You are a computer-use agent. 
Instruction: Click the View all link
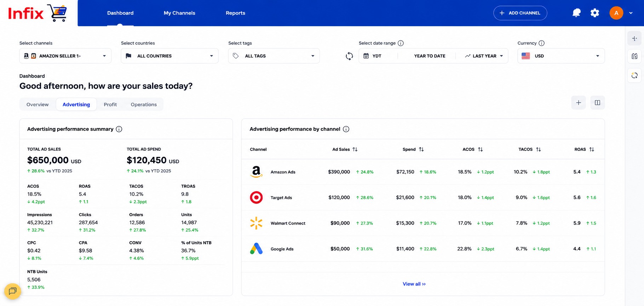coord(414,284)
